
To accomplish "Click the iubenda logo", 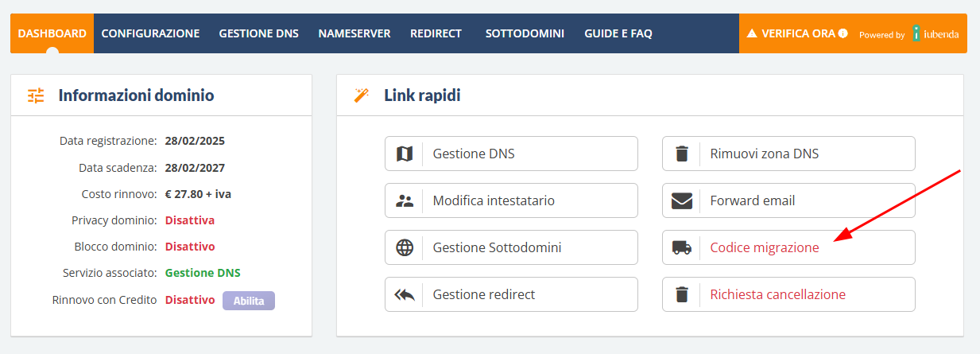I will click(935, 33).
